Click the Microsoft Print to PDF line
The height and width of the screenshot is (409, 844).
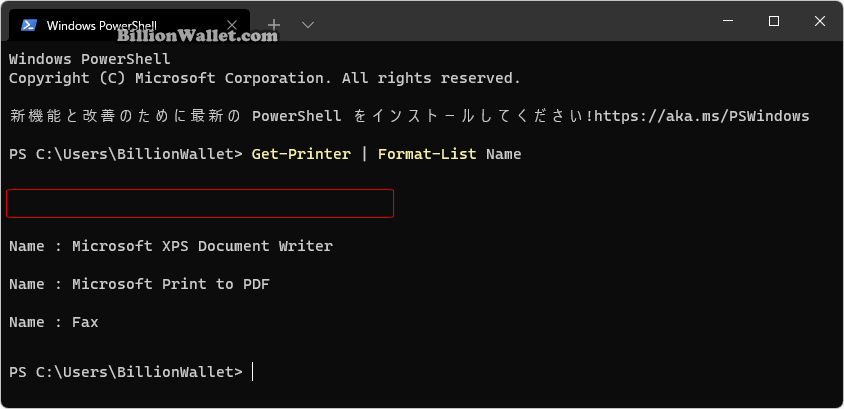click(x=139, y=284)
